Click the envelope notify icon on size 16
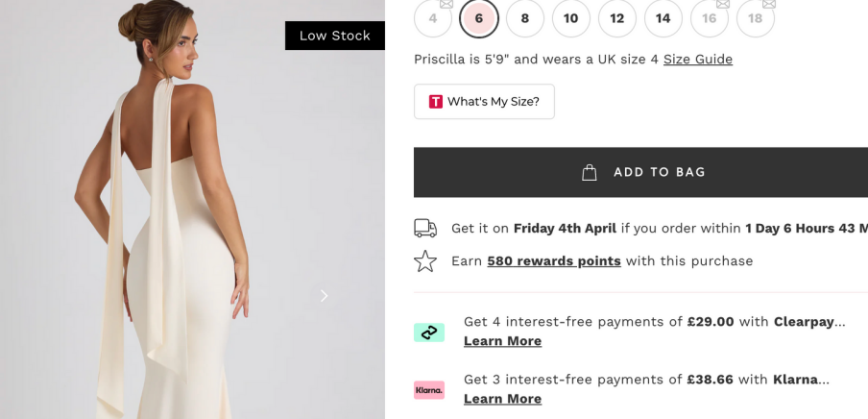Screen dimensions: 868x419 (x=723, y=5)
